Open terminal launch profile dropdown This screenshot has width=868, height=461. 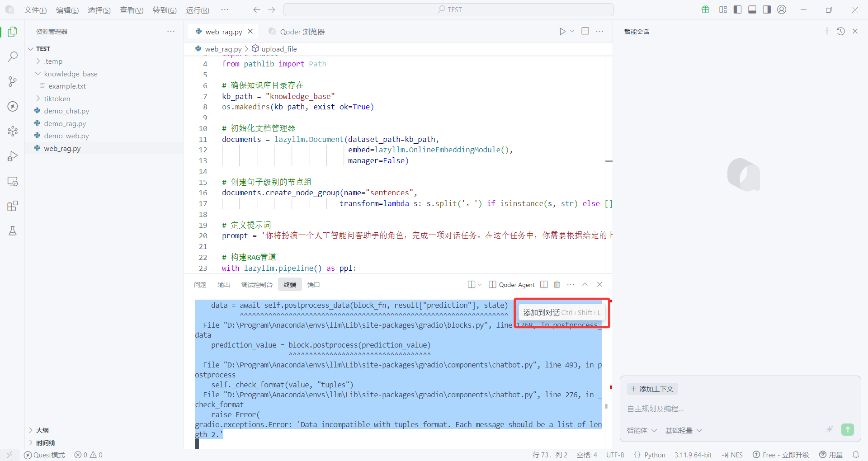pos(480,284)
